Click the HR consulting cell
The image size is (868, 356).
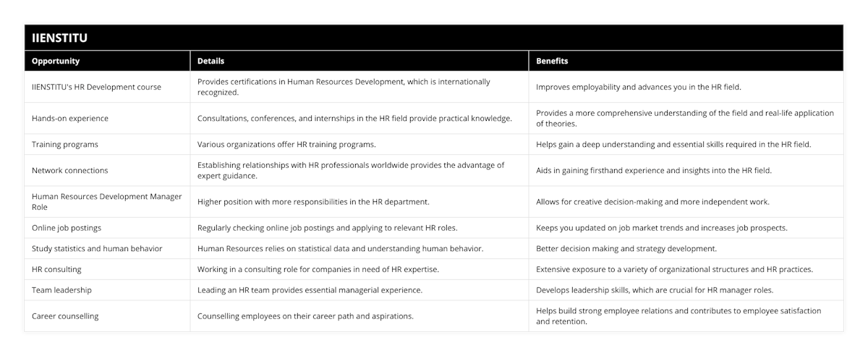(107, 269)
